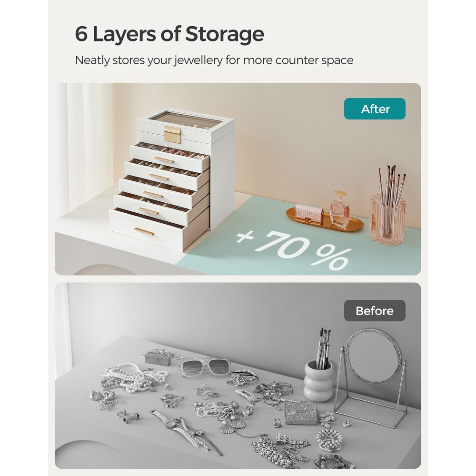Viewport: 476px width, 476px height.
Task: Click the sunglasses on the cluttered desk
Action: click(x=205, y=367)
